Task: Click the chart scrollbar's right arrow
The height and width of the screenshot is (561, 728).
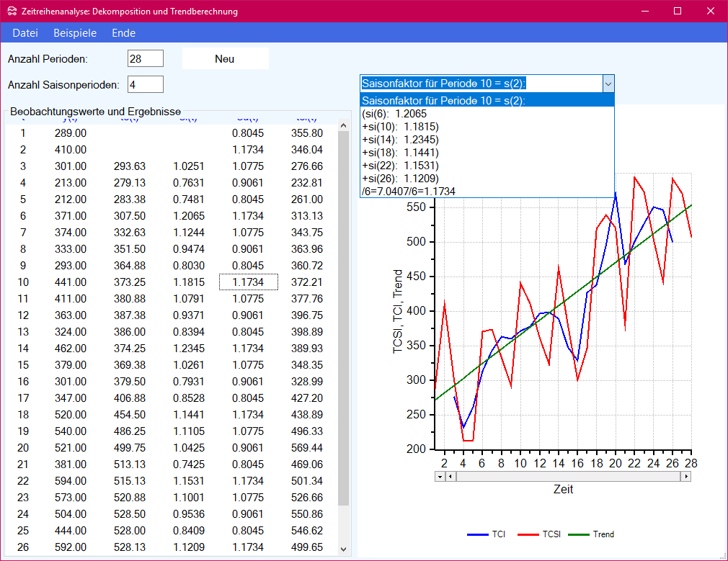Action: [686, 476]
